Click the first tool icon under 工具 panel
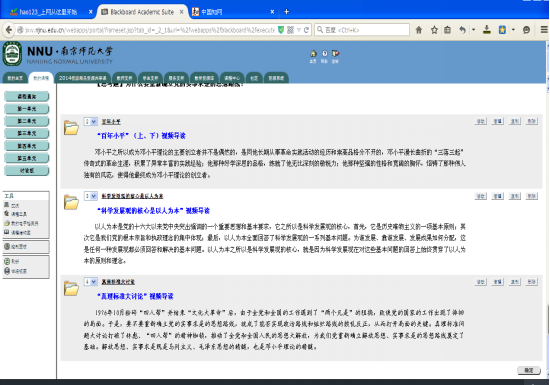The height and width of the screenshot is (385, 550). pos(7,205)
